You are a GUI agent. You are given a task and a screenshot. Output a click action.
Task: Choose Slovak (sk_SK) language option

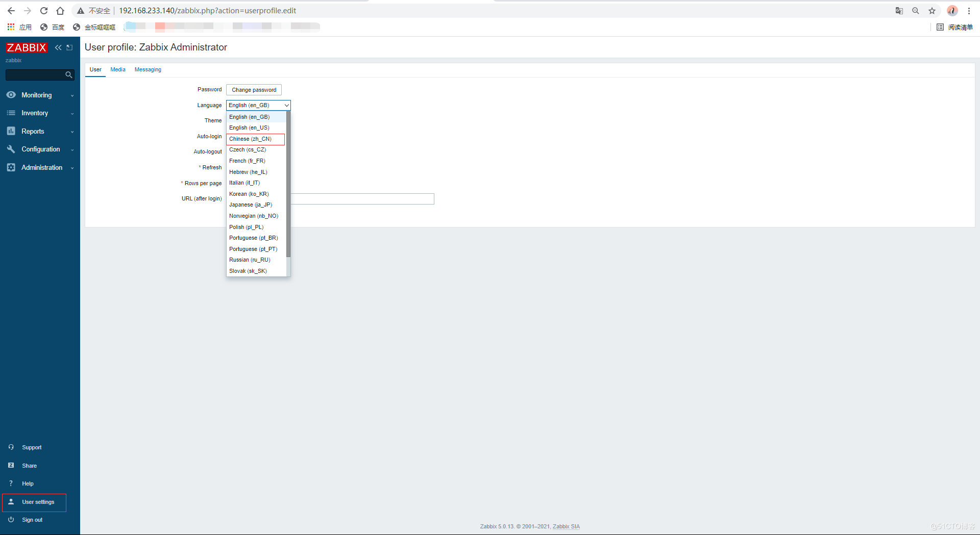pyautogui.click(x=256, y=271)
